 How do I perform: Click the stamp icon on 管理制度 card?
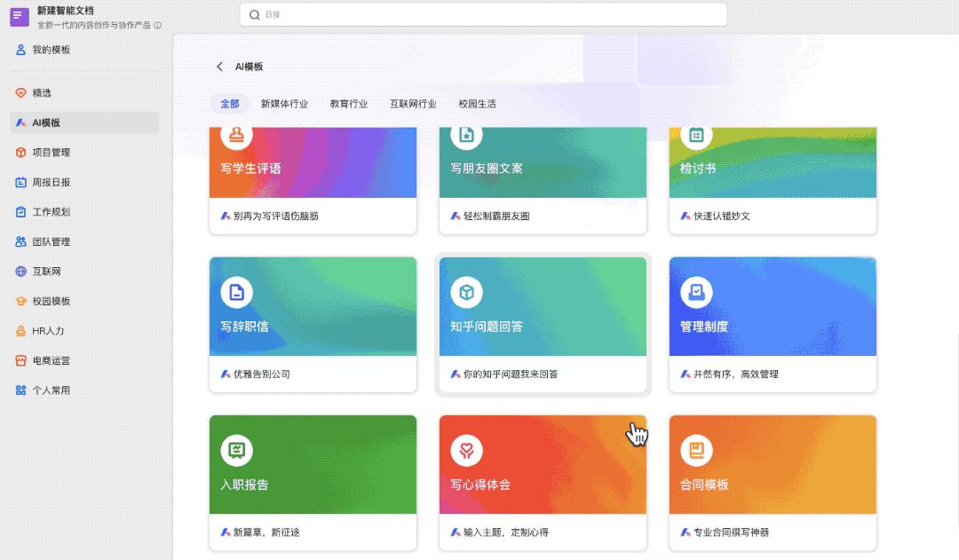697,292
